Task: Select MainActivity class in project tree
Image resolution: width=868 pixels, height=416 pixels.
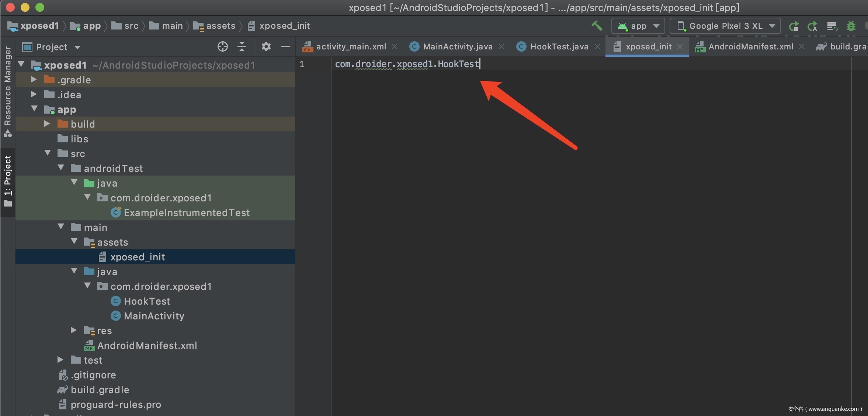Action: (x=154, y=316)
